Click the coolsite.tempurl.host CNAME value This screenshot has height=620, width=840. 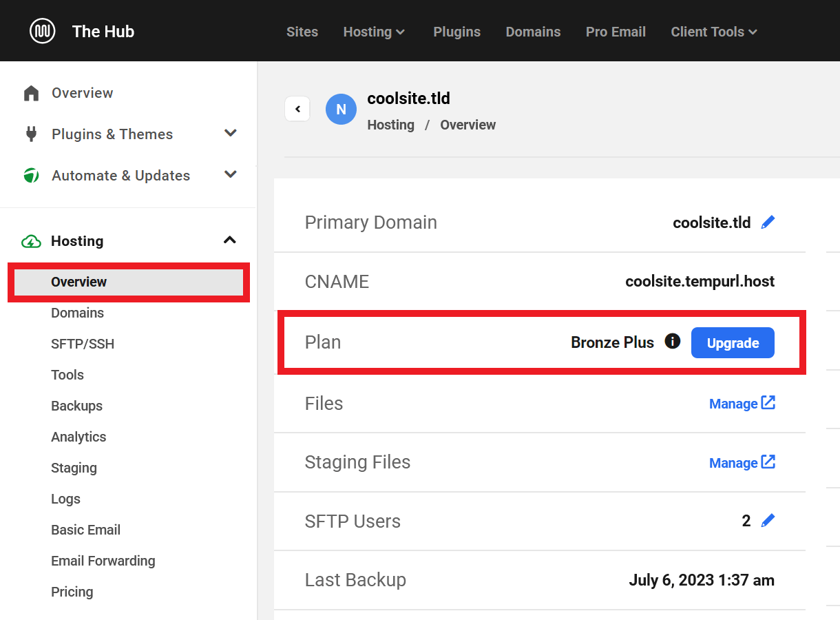click(x=700, y=282)
